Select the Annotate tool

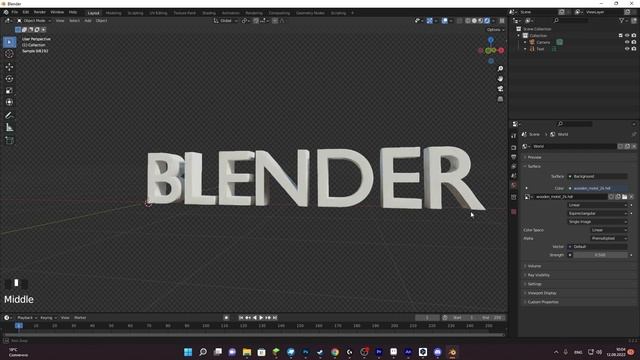point(9,116)
